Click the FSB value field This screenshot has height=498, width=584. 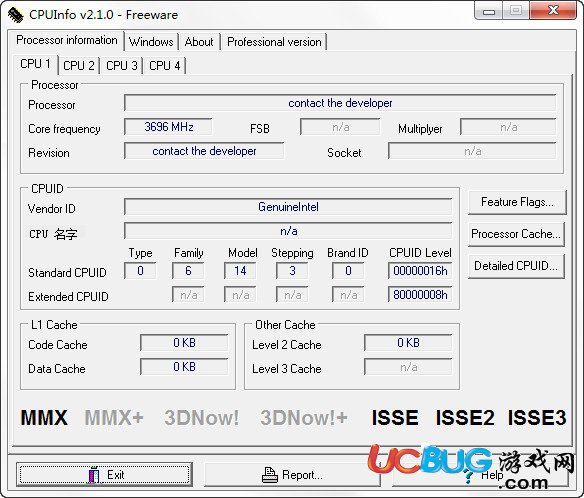pyautogui.click(x=340, y=127)
